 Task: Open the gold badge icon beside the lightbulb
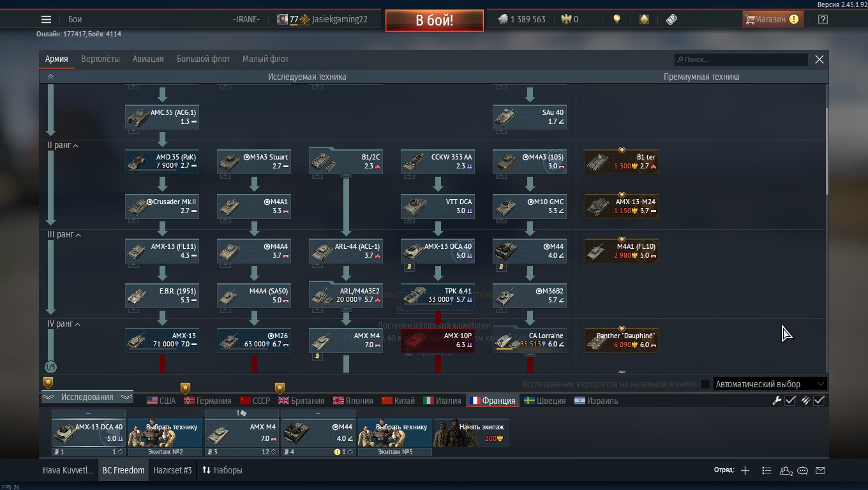click(x=644, y=19)
